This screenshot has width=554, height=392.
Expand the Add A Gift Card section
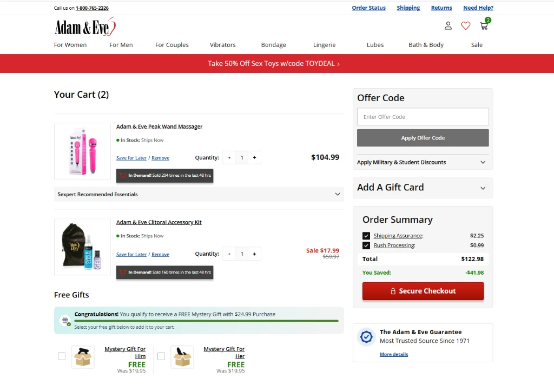tap(423, 188)
